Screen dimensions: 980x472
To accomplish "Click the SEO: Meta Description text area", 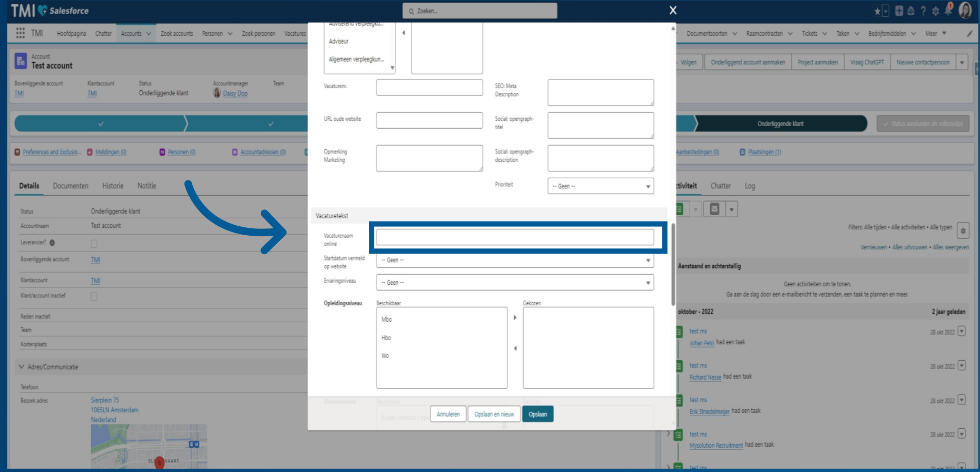I will (601, 92).
